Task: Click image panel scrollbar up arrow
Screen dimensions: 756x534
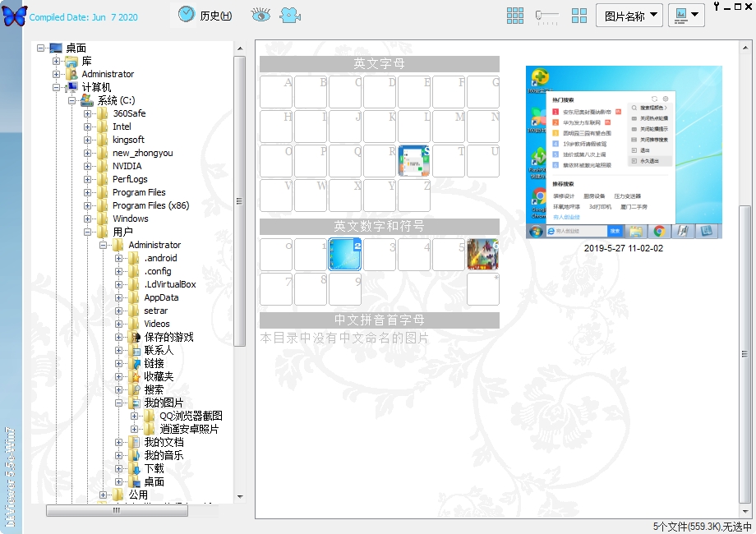Action: pos(745,47)
